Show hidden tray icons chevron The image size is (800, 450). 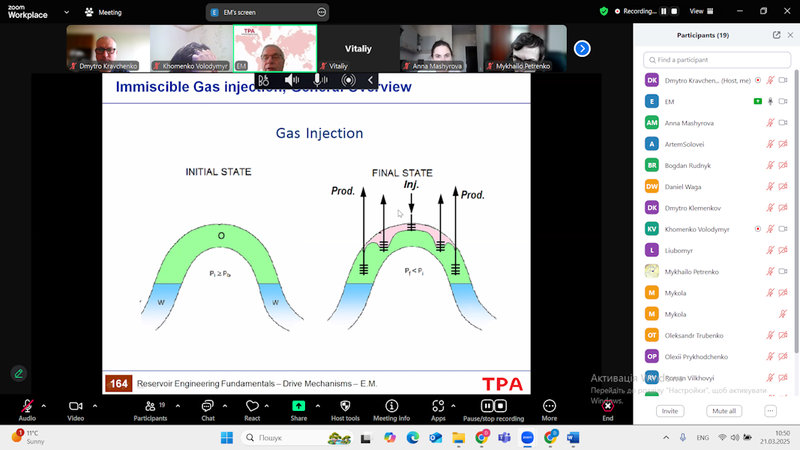point(666,438)
